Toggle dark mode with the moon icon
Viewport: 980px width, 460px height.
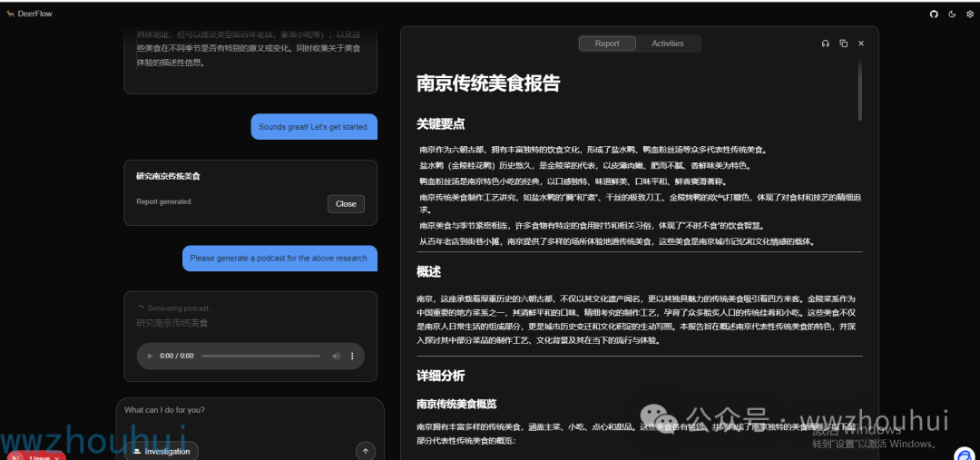952,14
